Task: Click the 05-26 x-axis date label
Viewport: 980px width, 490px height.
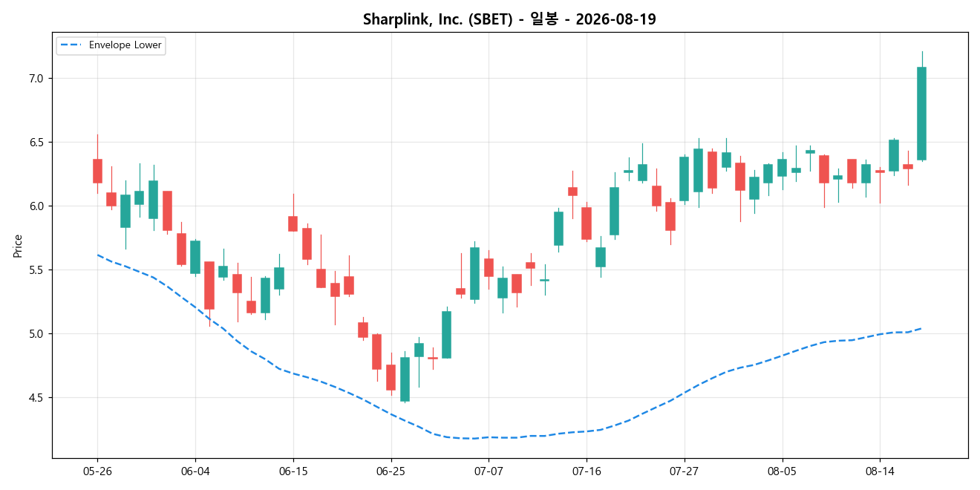Action: tap(97, 471)
